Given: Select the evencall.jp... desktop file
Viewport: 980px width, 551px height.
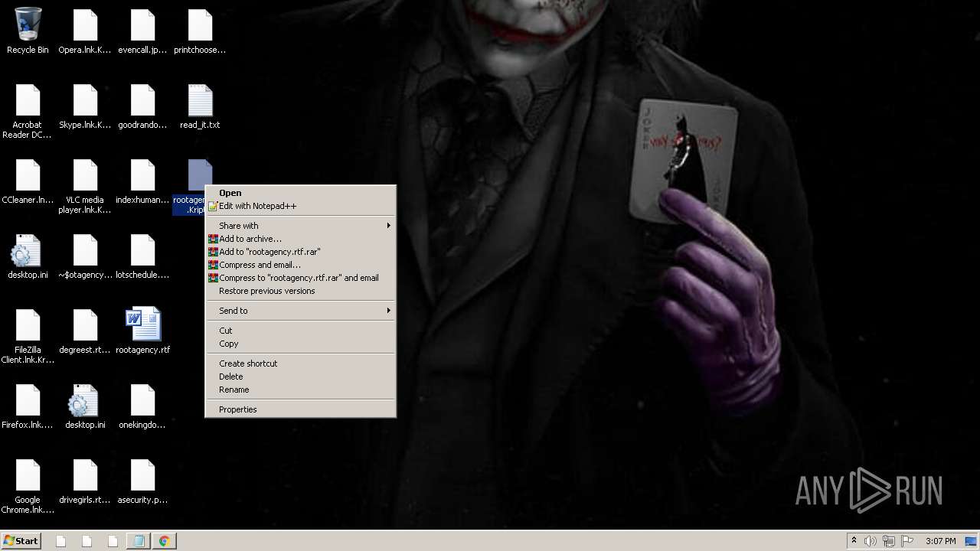Looking at the screenshot, I should point(142,31).
